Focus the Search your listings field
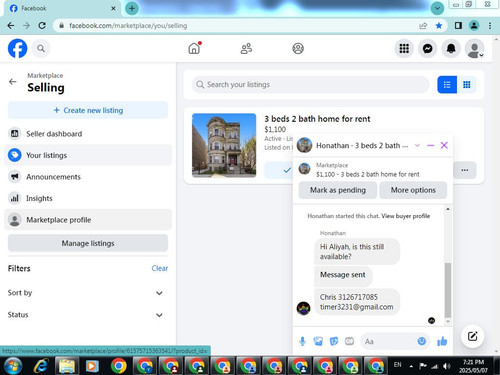 tap(311, 85)
